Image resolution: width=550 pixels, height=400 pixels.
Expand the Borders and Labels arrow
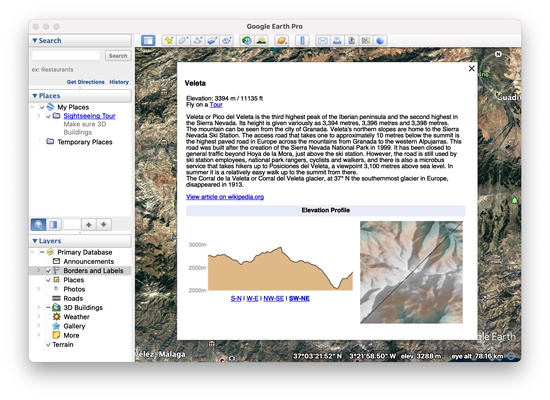39,270
